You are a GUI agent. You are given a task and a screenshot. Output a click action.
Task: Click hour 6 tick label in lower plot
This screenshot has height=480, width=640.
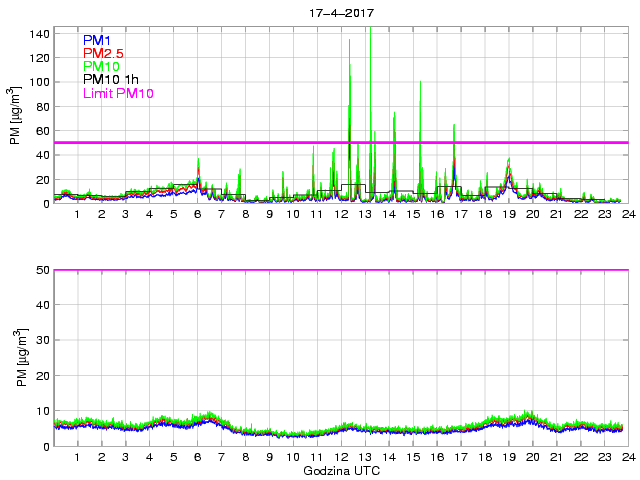click(197, 457)
